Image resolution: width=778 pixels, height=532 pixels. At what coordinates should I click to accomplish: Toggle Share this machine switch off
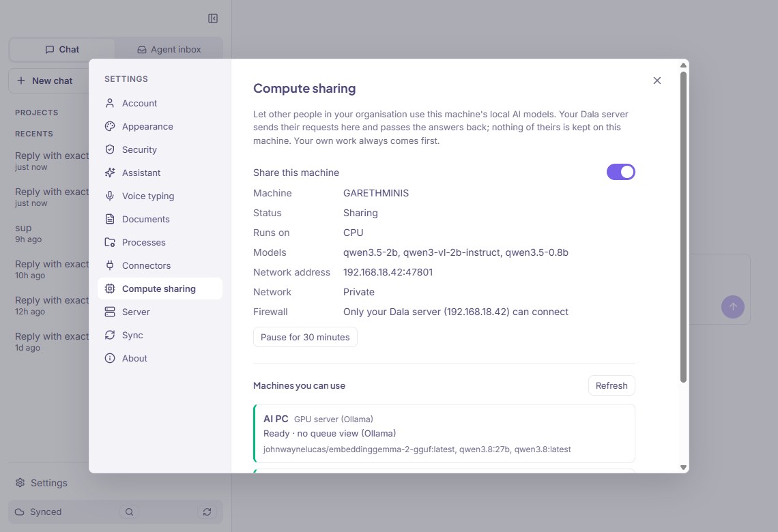pyautogui.click(x=621, y=172)
